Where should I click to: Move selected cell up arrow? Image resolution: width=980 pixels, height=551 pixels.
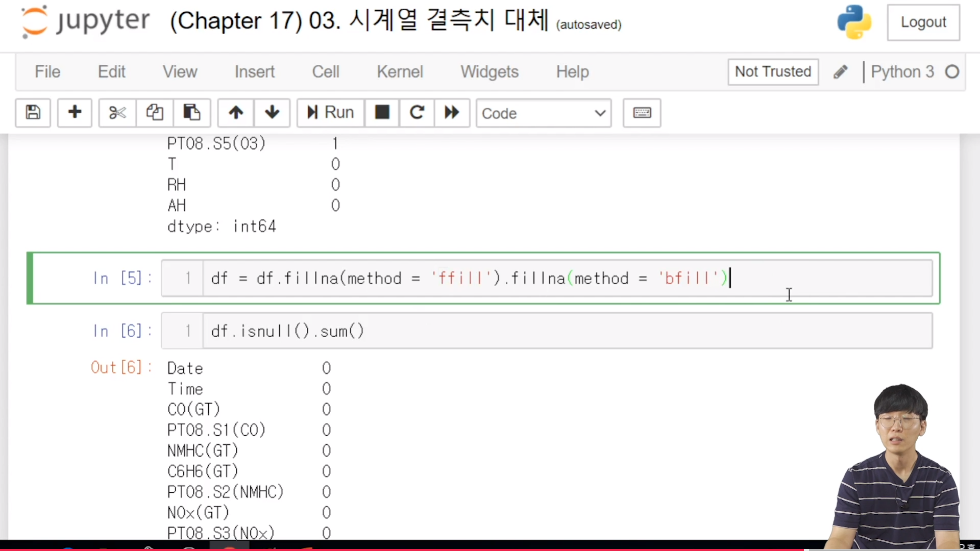(236, 113)
